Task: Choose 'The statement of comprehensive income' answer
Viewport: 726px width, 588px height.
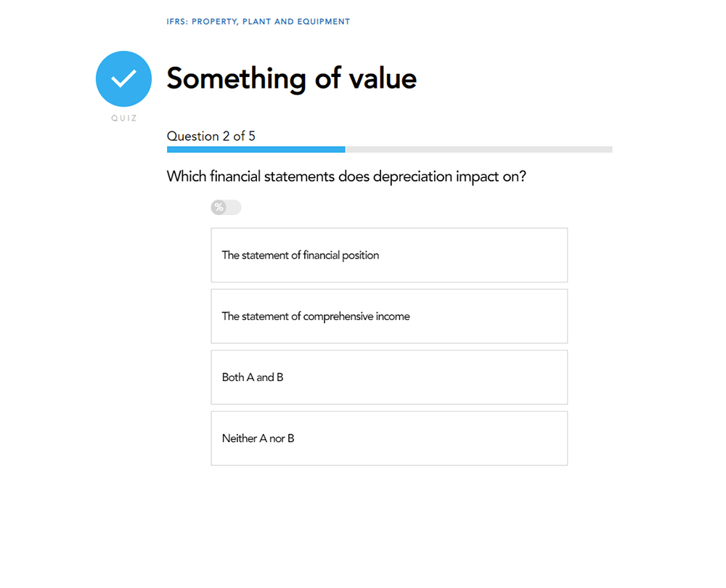Action: pyautogui.click(x=389, y=316)
